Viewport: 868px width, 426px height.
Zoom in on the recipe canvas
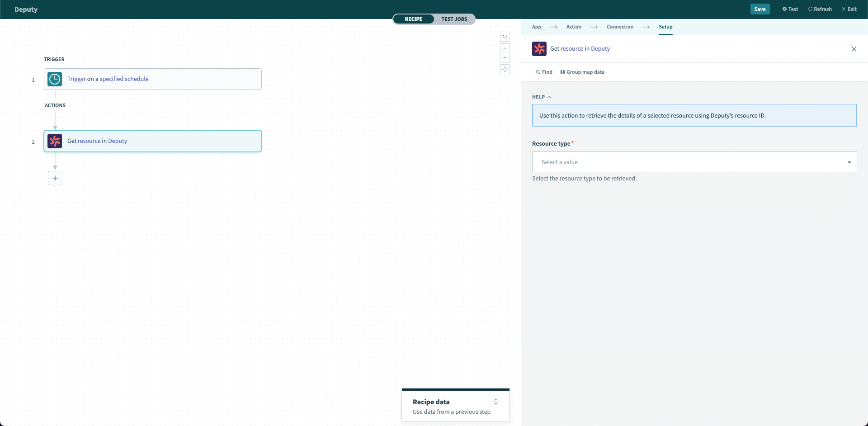[x=505, y=48]
